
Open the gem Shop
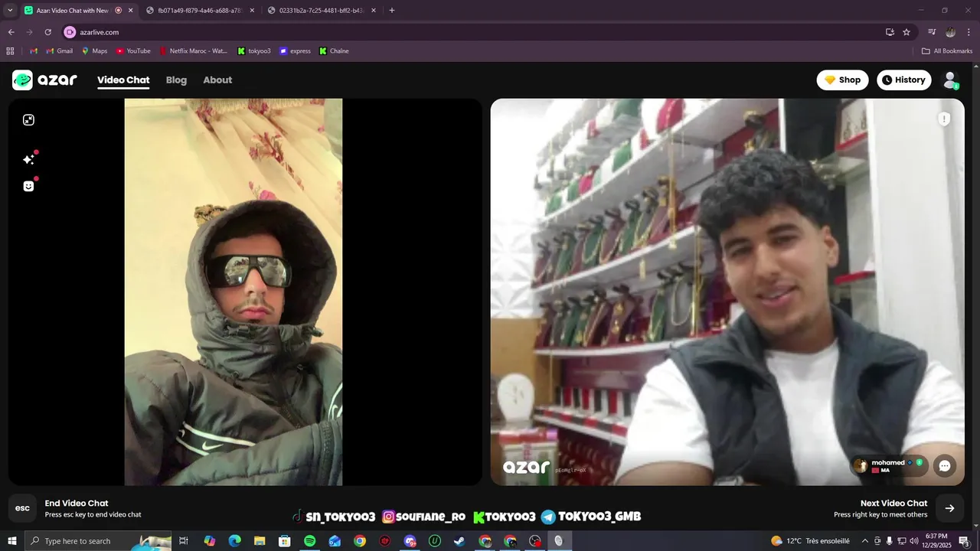842,80
